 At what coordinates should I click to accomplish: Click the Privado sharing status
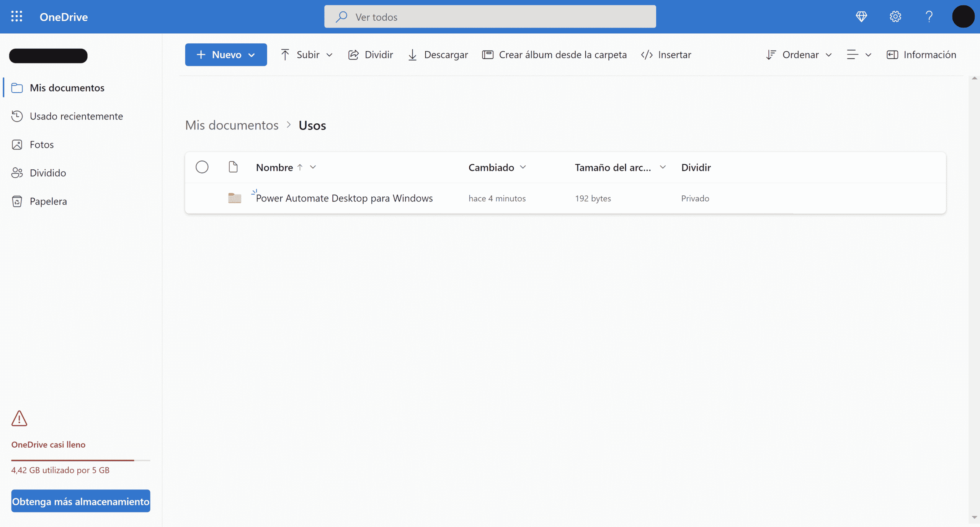pos(695,198)
